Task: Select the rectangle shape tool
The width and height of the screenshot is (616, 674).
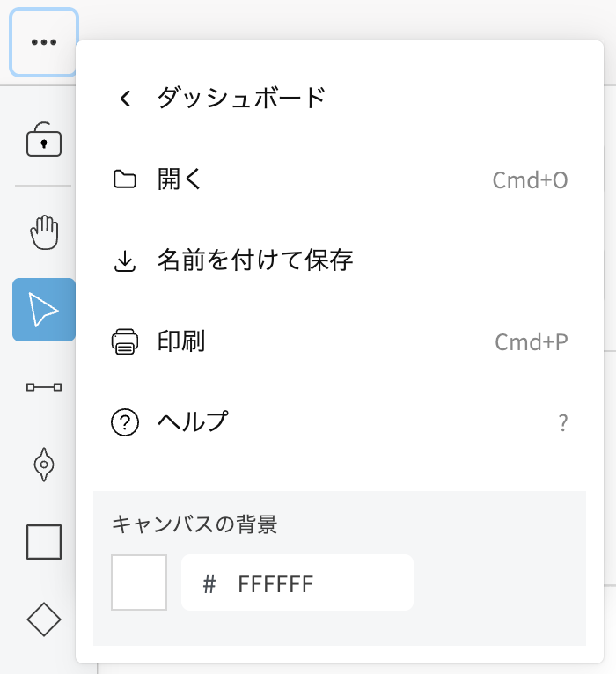Action: [44, 542]
